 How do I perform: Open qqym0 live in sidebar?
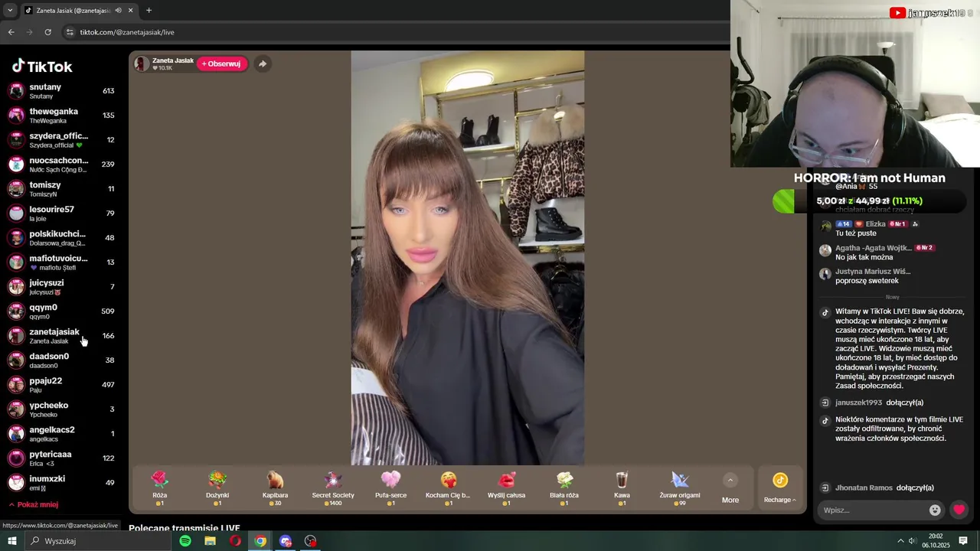[61, 311]
